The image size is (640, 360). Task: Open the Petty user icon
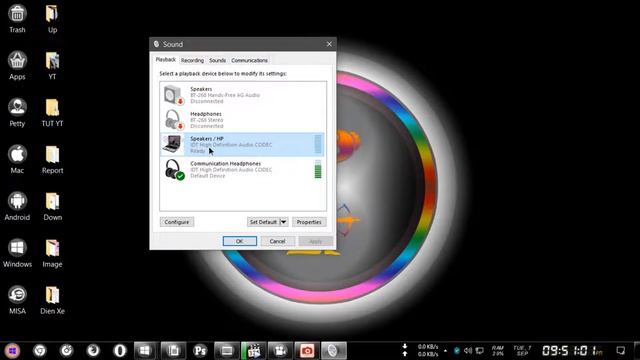click(x=17, y=112)
